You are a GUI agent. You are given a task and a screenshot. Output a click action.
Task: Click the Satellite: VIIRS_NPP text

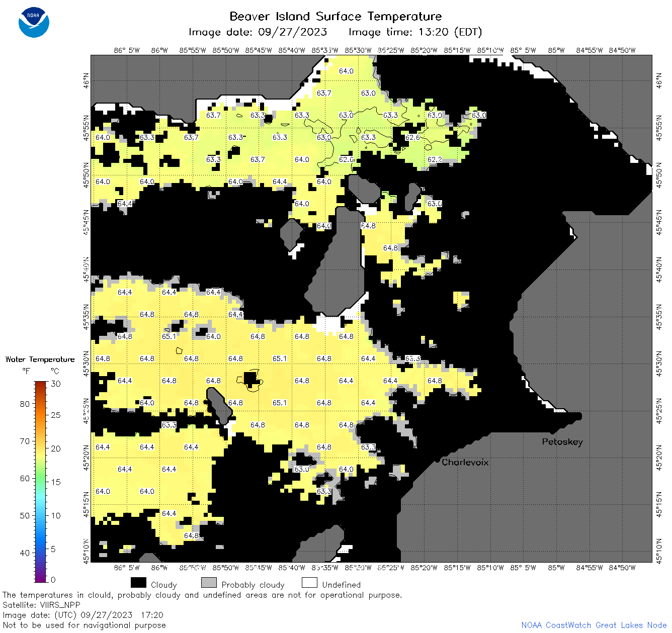pyautogui.click(x=41, y=605)
